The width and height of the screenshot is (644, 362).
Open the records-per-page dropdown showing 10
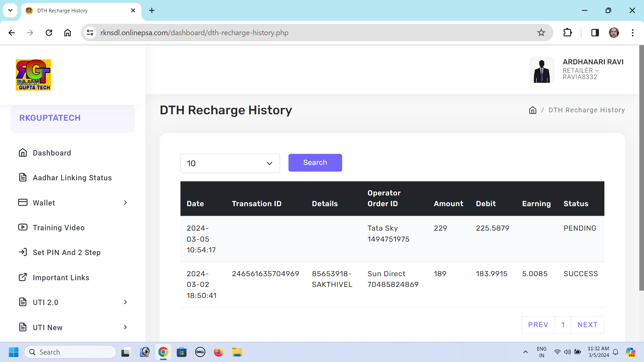(x=230, y=163)
